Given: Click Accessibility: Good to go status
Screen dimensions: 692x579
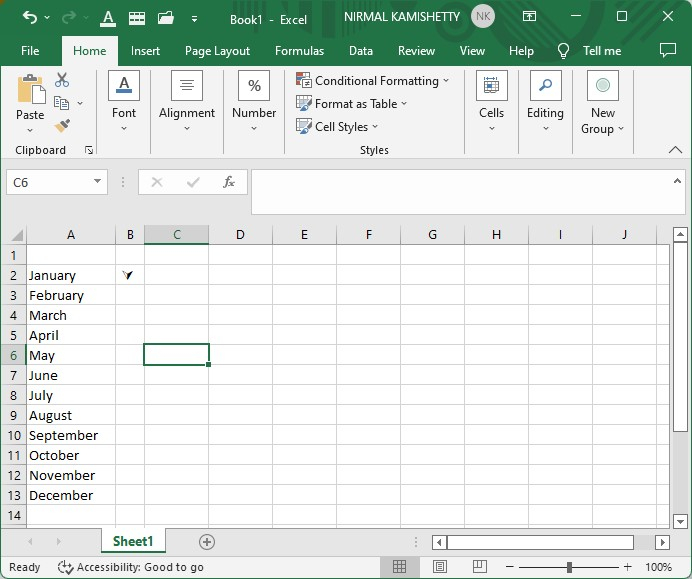Looking at the screenshot, I should pyautogui.click(x=131, y=567).
